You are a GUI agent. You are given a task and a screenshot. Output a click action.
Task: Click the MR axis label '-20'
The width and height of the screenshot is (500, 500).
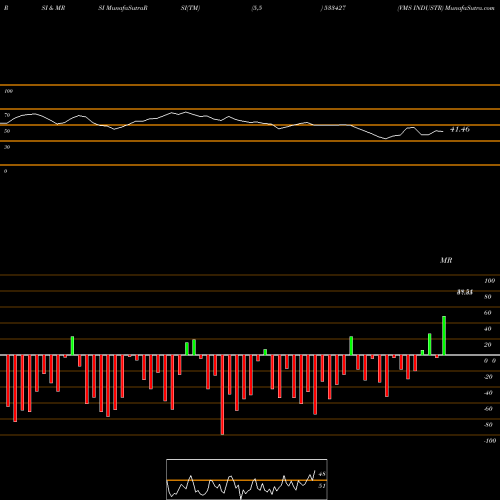coord(488,377)
